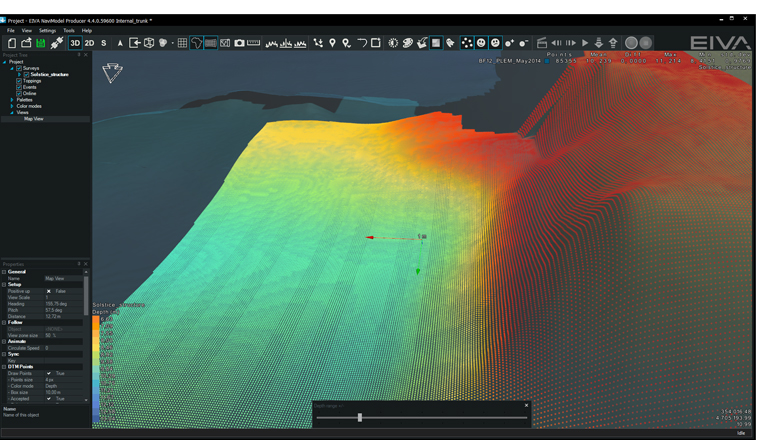Toggle the grid display icon
780x440 pixels.
coord(182,43)
